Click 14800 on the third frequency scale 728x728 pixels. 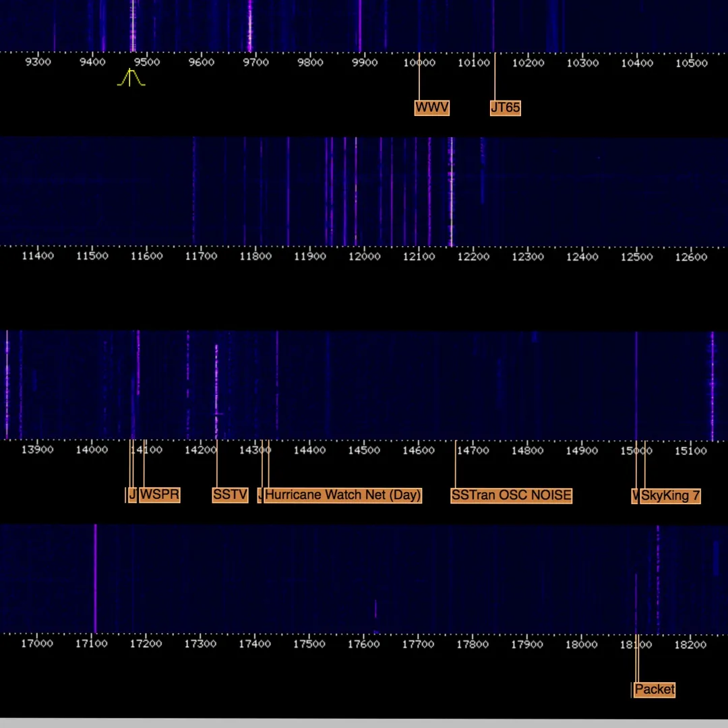click(x=527, y=450)
